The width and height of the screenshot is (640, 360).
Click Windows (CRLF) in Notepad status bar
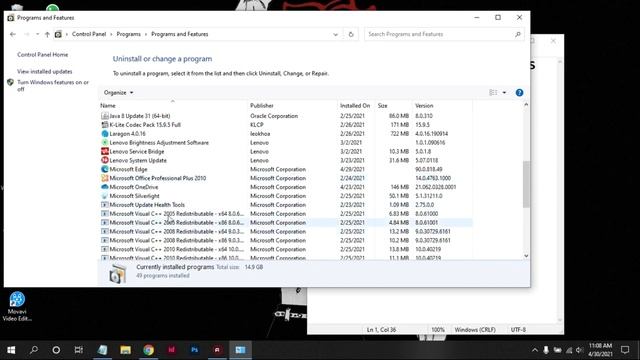[475, 329]
